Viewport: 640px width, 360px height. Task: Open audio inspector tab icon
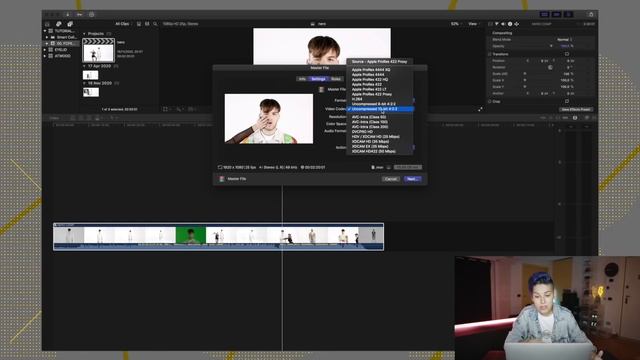tap(503, 24)
